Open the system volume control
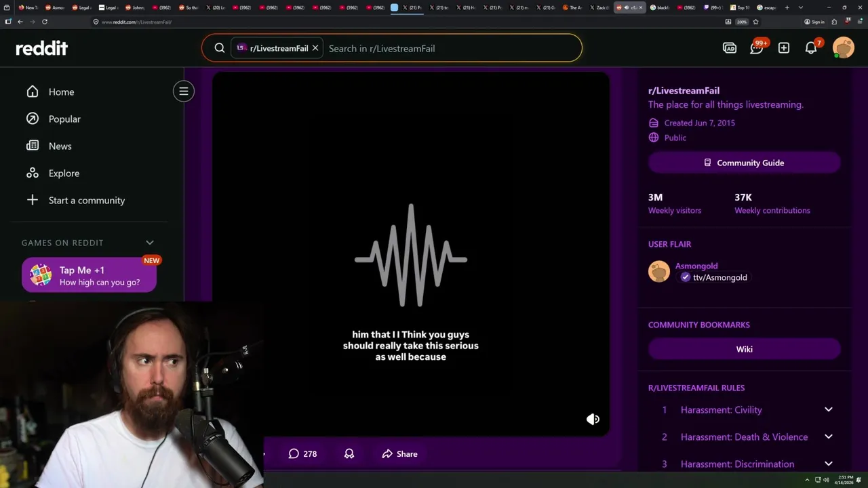Image resolution: width=868 pixels, height=488 pixels. point(826,480)
